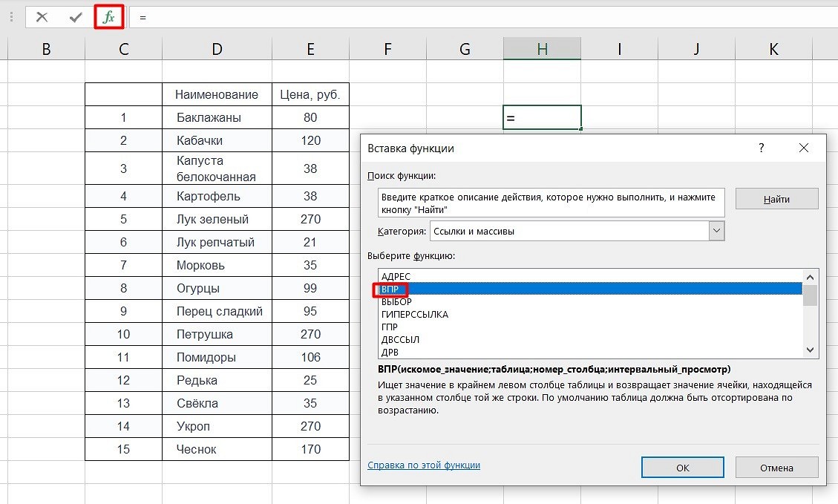Click the Укроп cell
Image resolution: width=838 pixels, height=504 pixels.
pyautogui.click(x=217, y=426)
